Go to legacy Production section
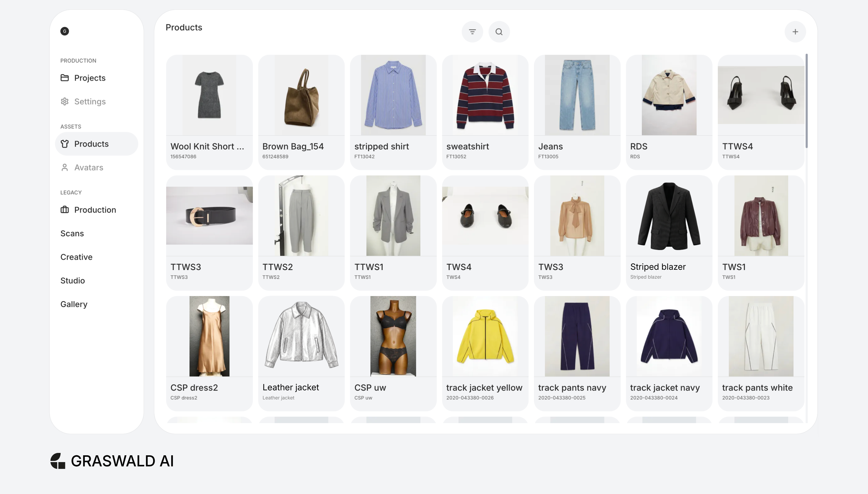This screenshot has height=494, width=868. click(x=96, y=210)
